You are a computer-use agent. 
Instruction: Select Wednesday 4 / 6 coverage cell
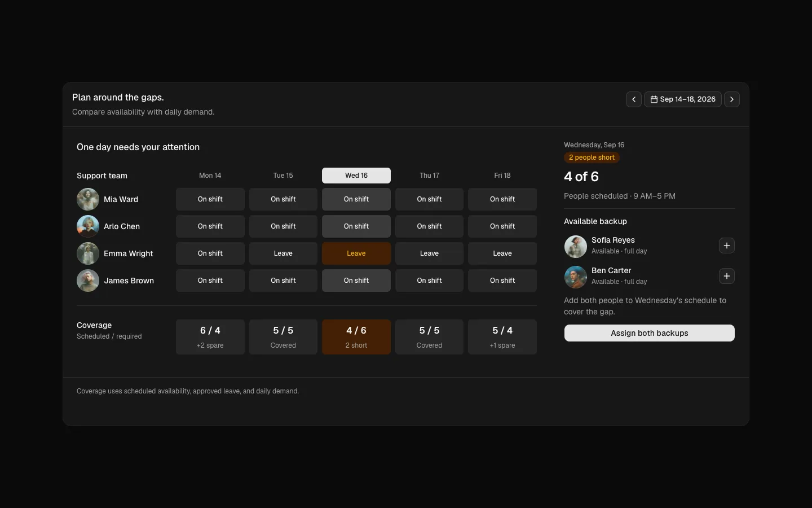pyautogui.click(x=356, y=337)
